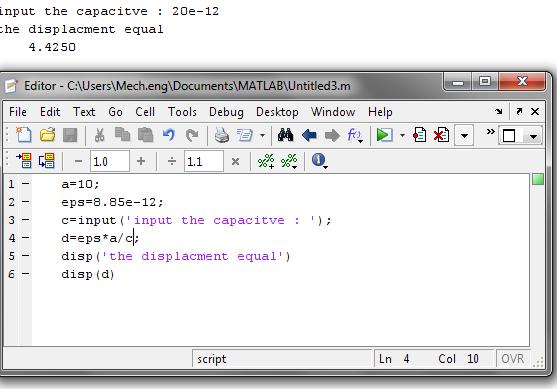Click code line 'disp(d)'
557x389 pixels.
pos(88,274)
